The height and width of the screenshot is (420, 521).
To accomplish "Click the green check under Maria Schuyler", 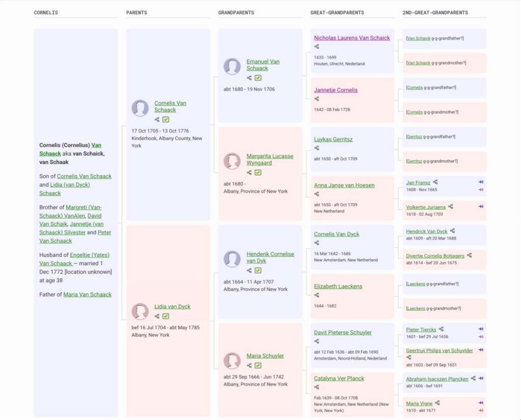I will pyautogui.click(x=258, y=366).
